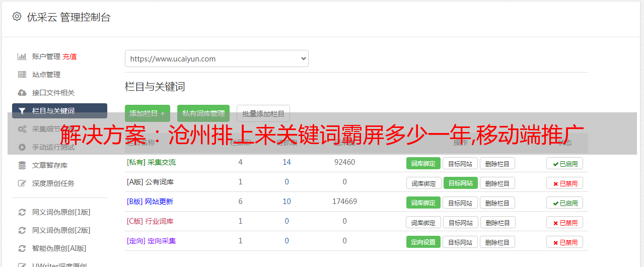Click 目标网站 for 行业词库 row
Image resolution: width=644 pixels, height=267 pixels.
(461, 222)
